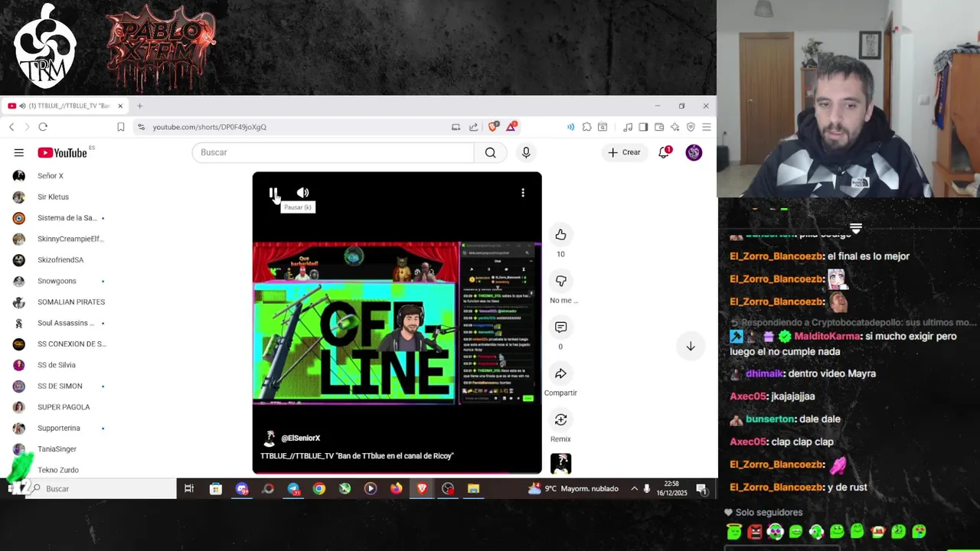Pause the YouTube Short

click(x=273, y=193)
